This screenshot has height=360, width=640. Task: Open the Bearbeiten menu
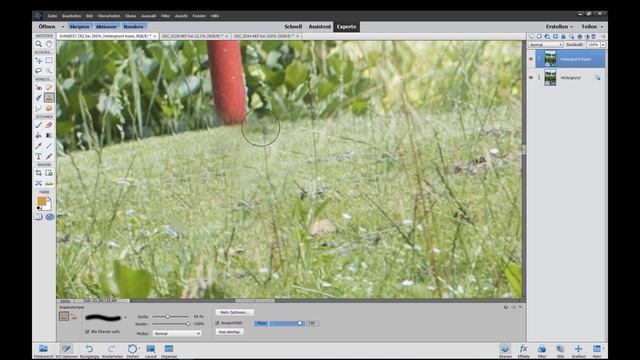pyautogui.click(x=71, y=16)
